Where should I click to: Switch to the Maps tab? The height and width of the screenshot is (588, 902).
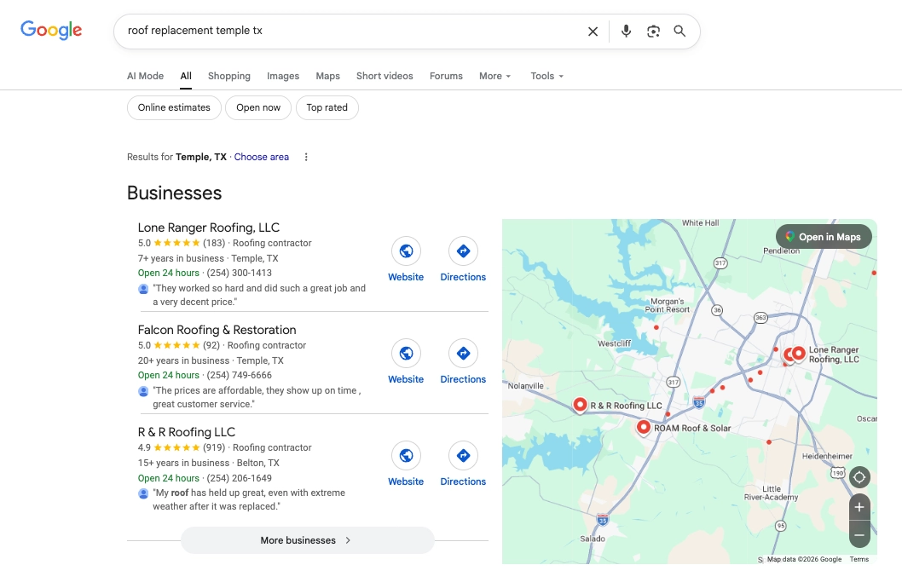[327, 76]
